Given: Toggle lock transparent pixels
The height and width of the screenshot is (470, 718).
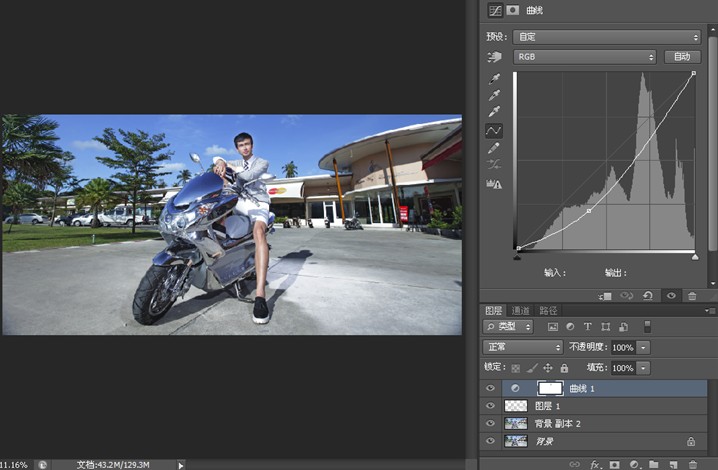Looking at the screenshot, I should pyautogui.click(x=516, y=367).
